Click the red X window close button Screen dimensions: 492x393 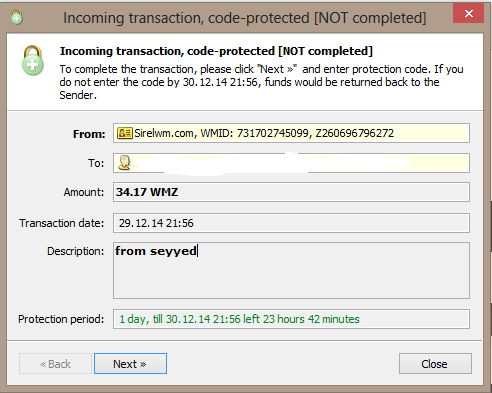coord(468,13)
